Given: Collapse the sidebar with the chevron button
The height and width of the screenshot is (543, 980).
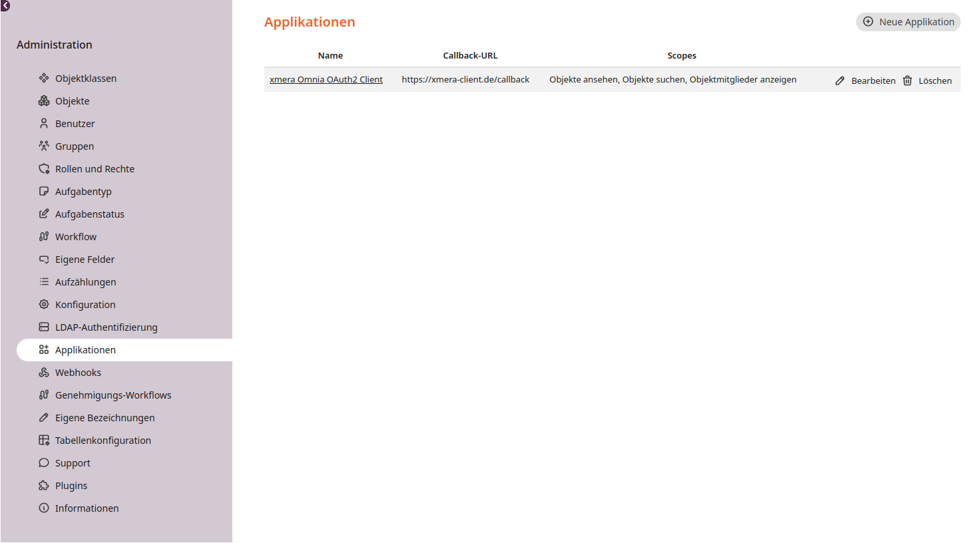Looking at the screenshot, I should (x=5, y=5).
